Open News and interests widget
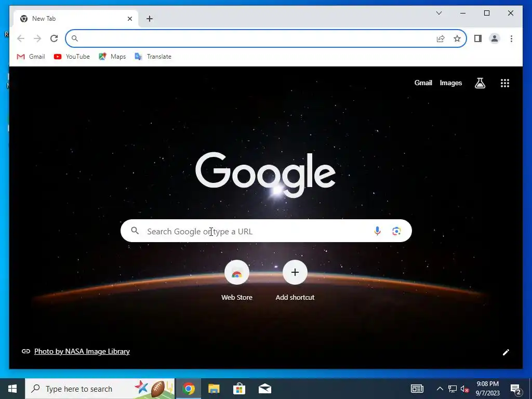The height and width of the screenshot is (399, 532). pos(417,389)
